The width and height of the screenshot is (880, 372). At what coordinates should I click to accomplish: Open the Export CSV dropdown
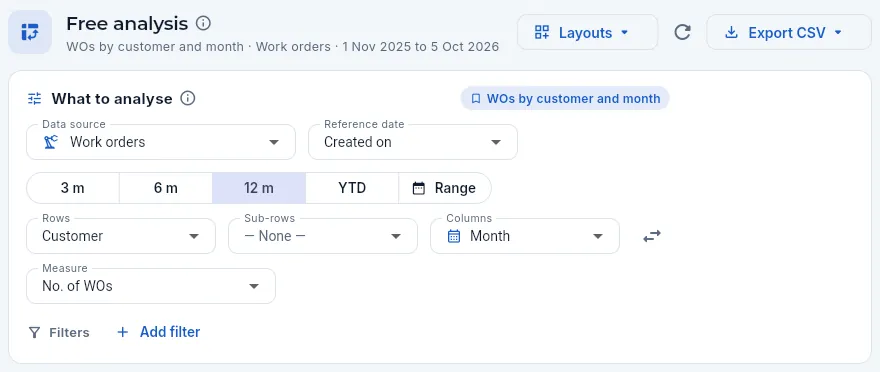(789, 33)
